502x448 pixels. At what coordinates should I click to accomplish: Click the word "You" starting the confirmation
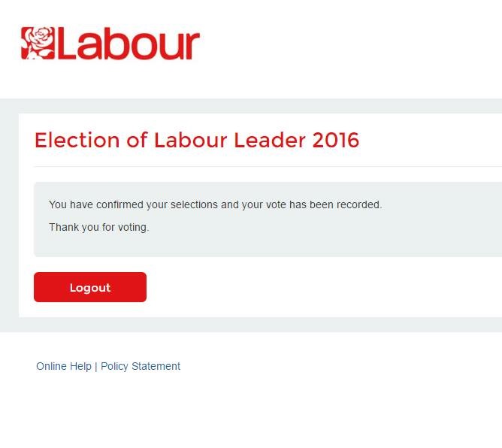58,204
